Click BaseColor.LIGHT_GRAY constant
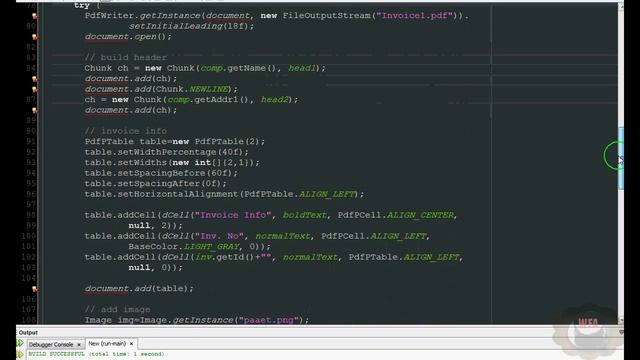This screenshot has height=360, width=640. pos(184,247)
